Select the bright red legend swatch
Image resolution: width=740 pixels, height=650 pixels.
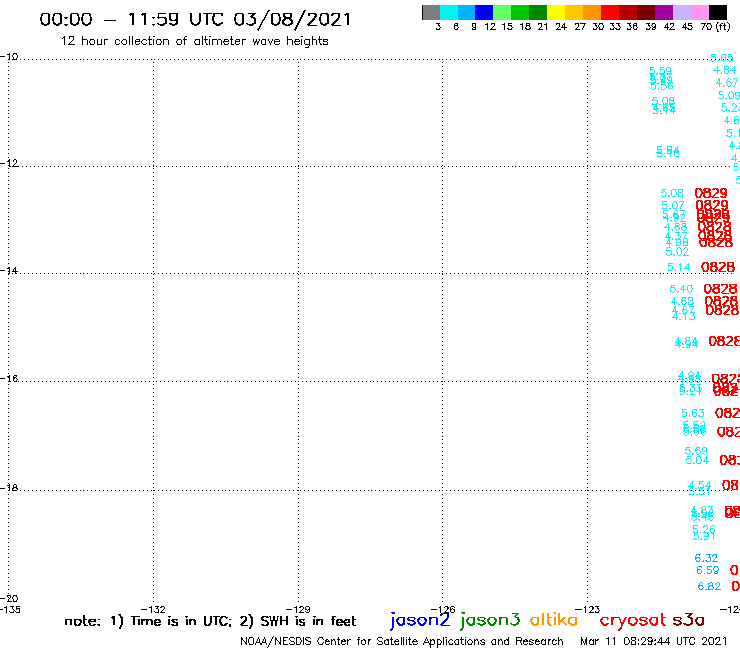coord(610,12)
